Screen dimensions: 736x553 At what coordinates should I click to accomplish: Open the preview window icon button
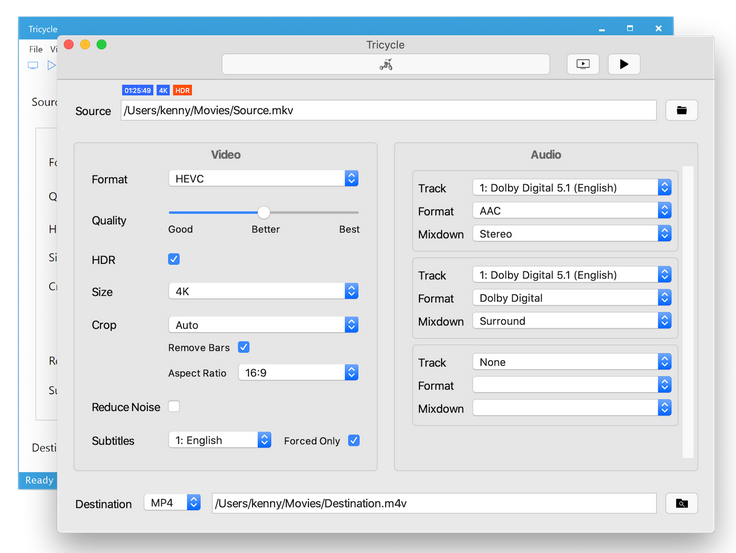point(583,64)
